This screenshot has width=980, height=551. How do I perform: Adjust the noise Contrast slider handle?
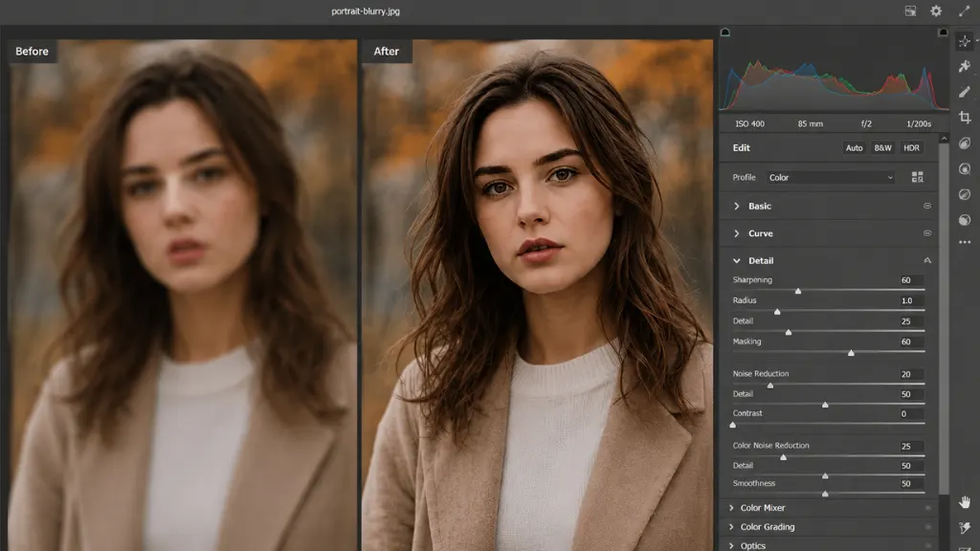[732, 425]
